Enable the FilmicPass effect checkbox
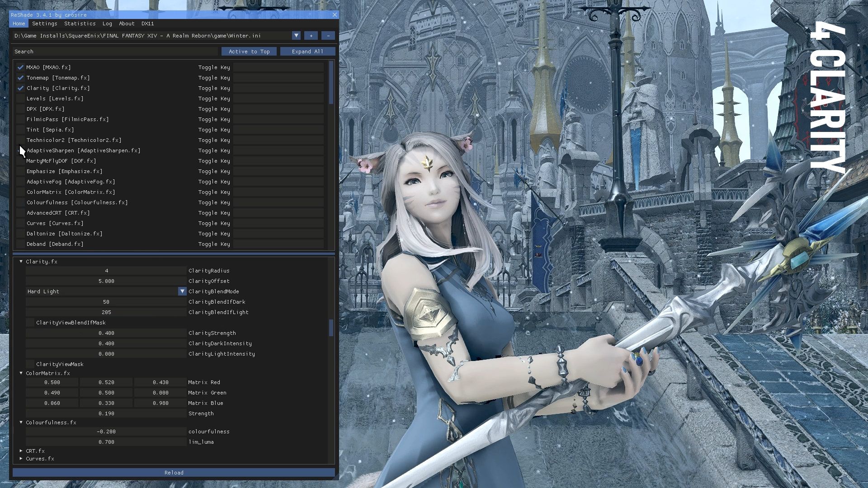 [20, 119]
